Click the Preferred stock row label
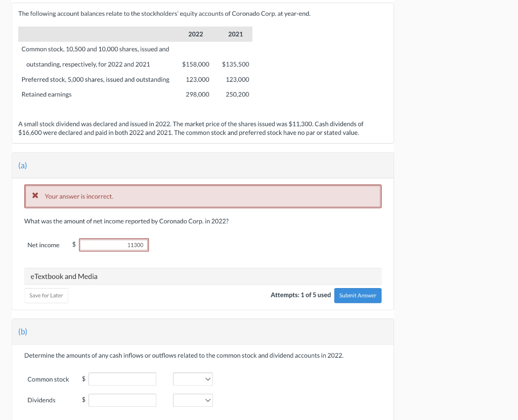Screen dimensions: 518x420 tap(96, 79)
